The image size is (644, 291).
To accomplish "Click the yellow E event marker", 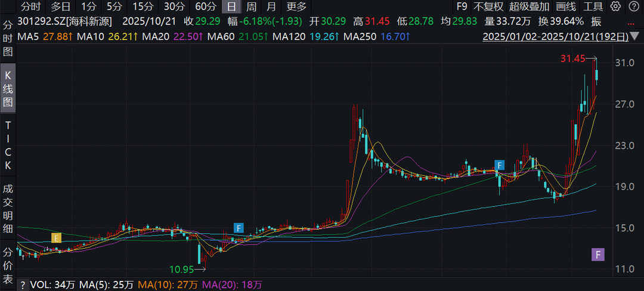I will (57, 238).
